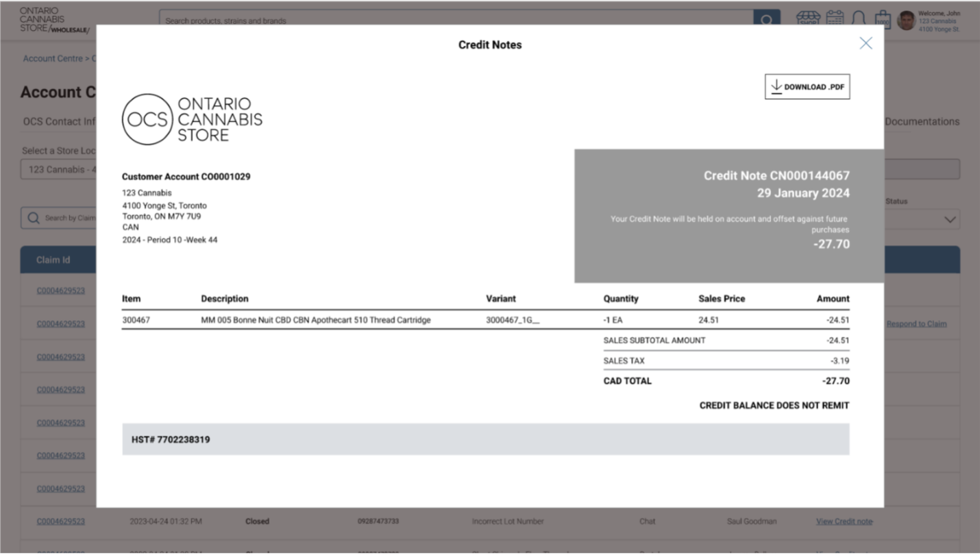Click the Ontario Cannabis Store Wholesale logo
This screenshot has width=980, height=556.
(x=54, y=20)
